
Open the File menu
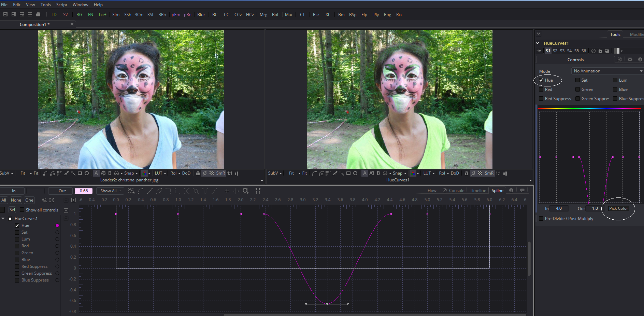4,5
